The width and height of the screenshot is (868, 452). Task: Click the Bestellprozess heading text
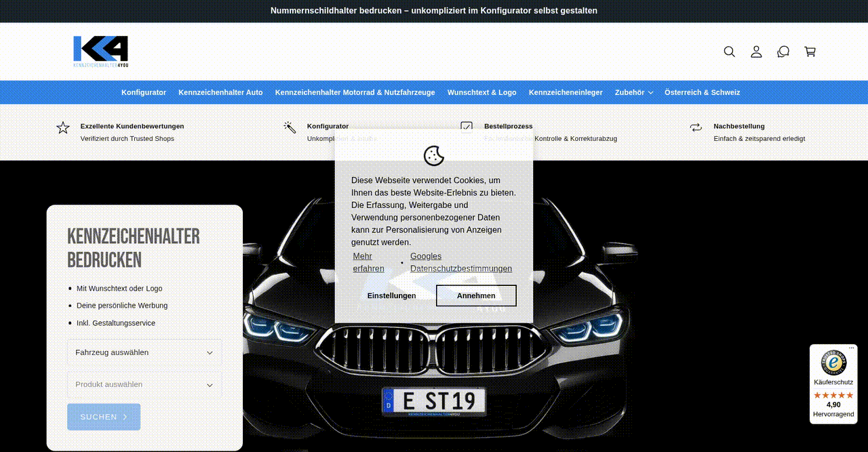[x=509, y=126]
